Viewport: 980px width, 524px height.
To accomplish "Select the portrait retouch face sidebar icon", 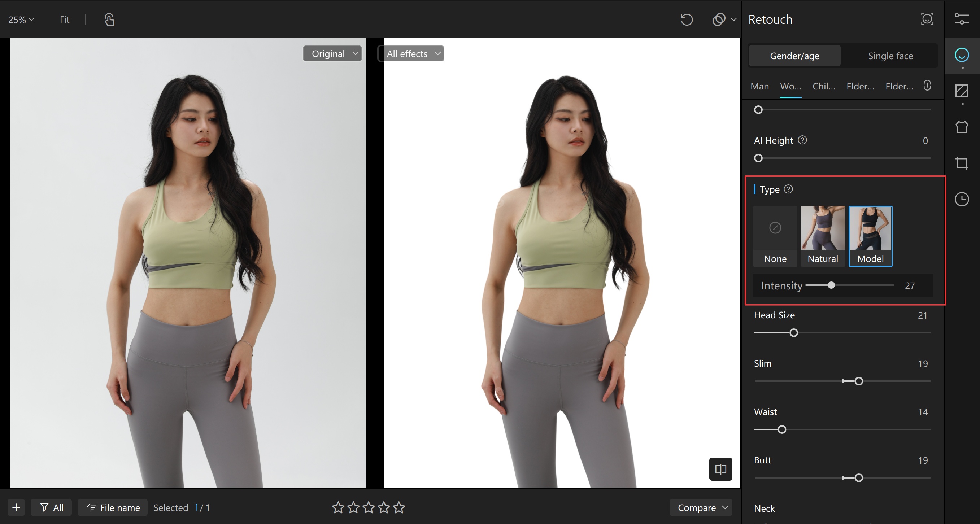I will click(961, 56).
